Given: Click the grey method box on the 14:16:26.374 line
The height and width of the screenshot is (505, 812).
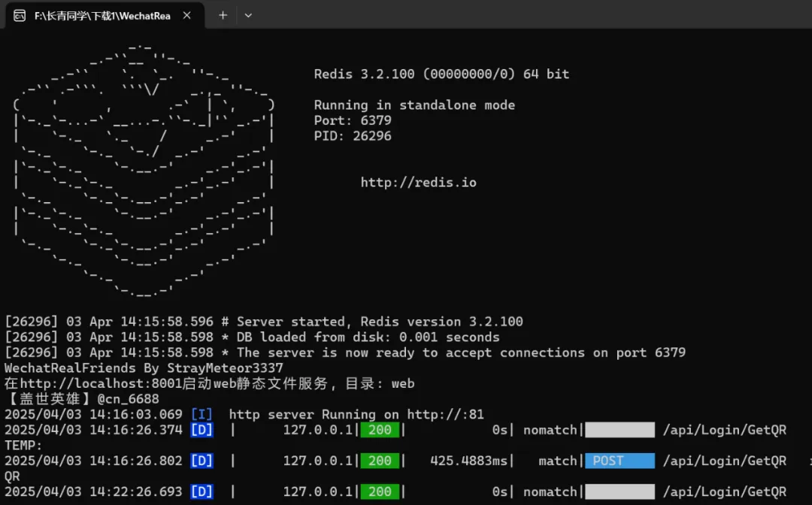Looking at the screenshot, I should 620,430.
